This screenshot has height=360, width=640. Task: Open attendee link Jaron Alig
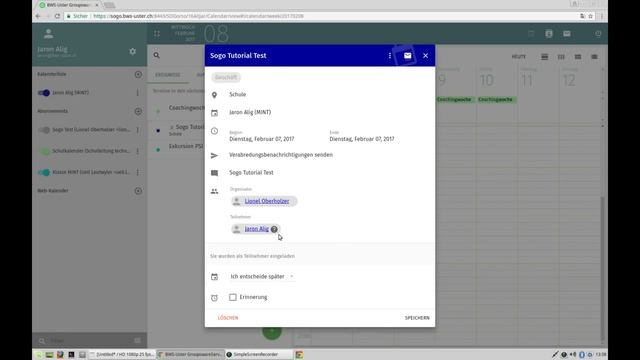click(x=256, y=229)
